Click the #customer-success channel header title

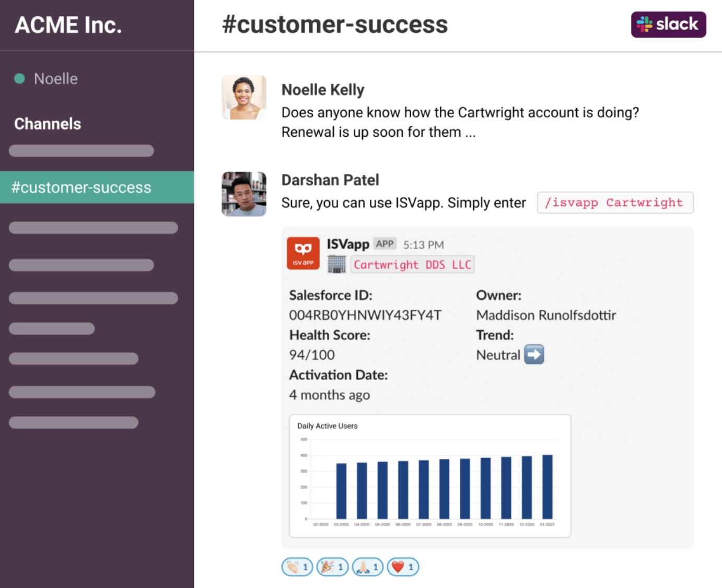click(335, 25)
